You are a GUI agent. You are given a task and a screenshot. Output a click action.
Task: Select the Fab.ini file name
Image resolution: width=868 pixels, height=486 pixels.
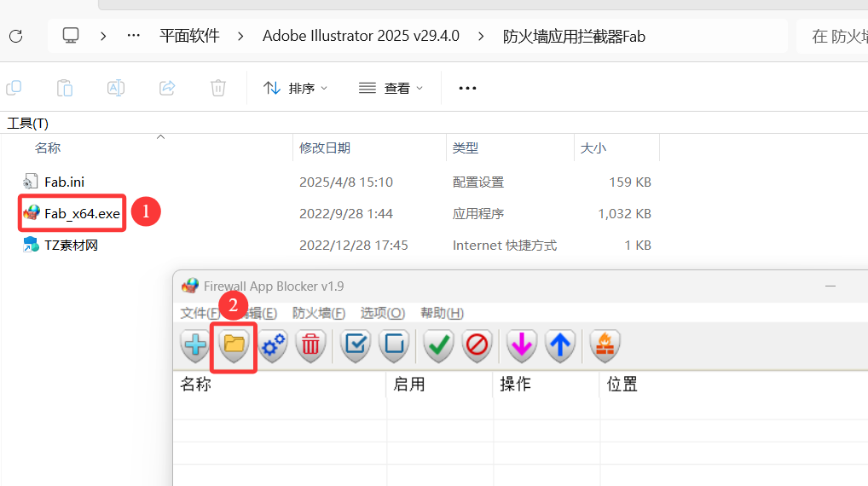[x=64, y=182]
